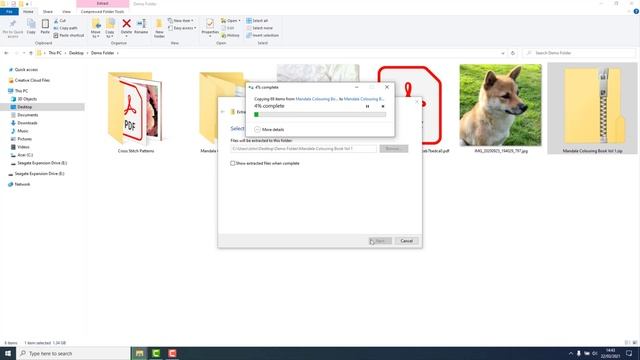640x360 pixels.
Task: Click the Cut command in the ribbon
Action: (60, 20)
